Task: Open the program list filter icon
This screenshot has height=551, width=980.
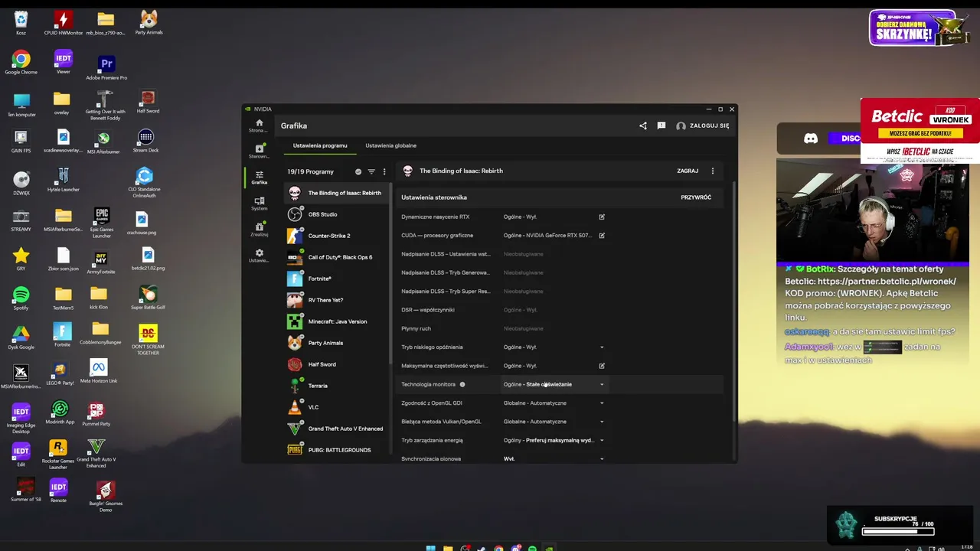Action: tap(371, 171)
